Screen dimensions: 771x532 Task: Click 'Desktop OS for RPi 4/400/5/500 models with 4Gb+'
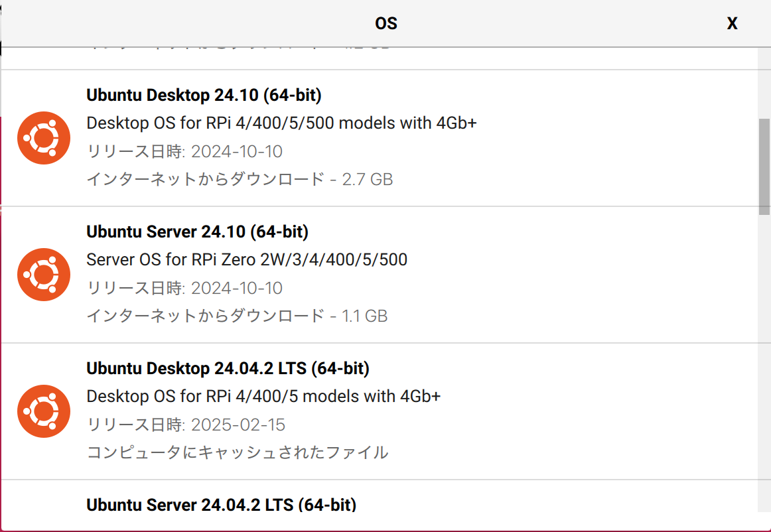tap(282, 123)
